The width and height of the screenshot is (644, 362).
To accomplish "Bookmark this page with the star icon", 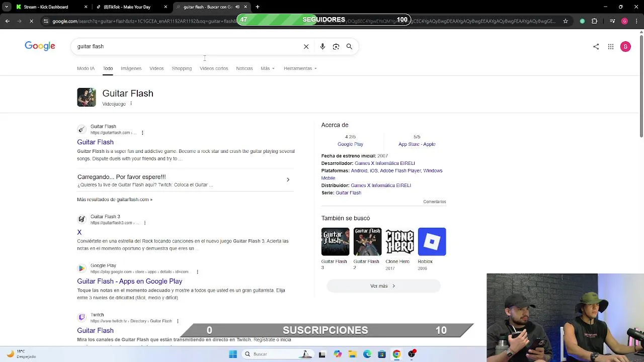I will click(566, 21).
